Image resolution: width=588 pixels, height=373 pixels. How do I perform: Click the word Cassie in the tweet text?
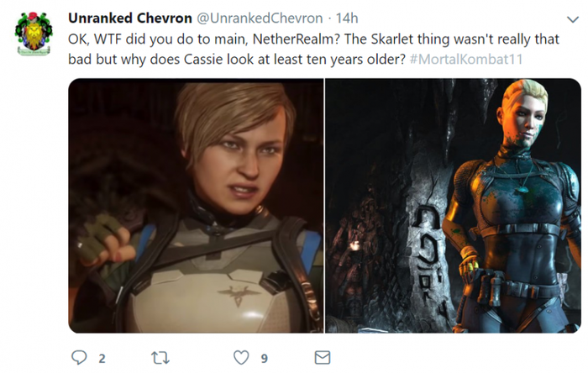(186, 58)
